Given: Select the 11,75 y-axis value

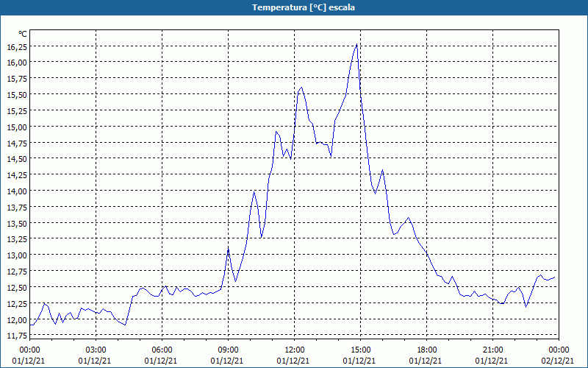Looking at the screenshot, I should click(x=17, y=336).
